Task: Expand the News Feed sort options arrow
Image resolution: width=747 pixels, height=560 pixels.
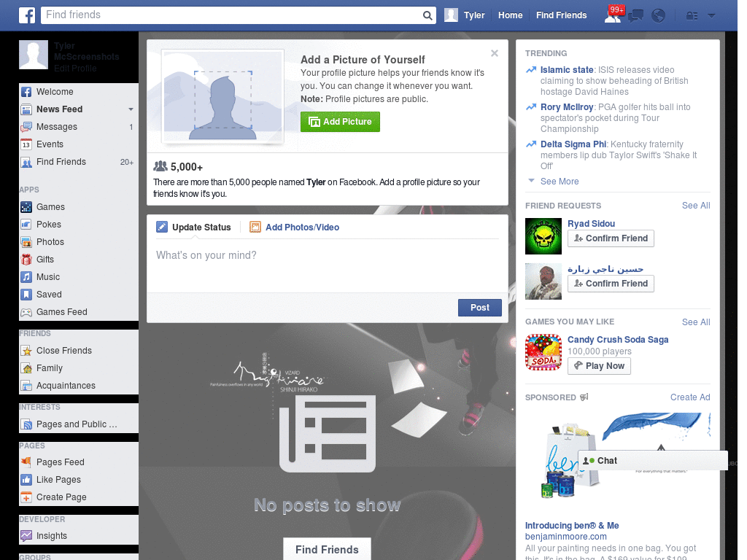Action: 131,109
